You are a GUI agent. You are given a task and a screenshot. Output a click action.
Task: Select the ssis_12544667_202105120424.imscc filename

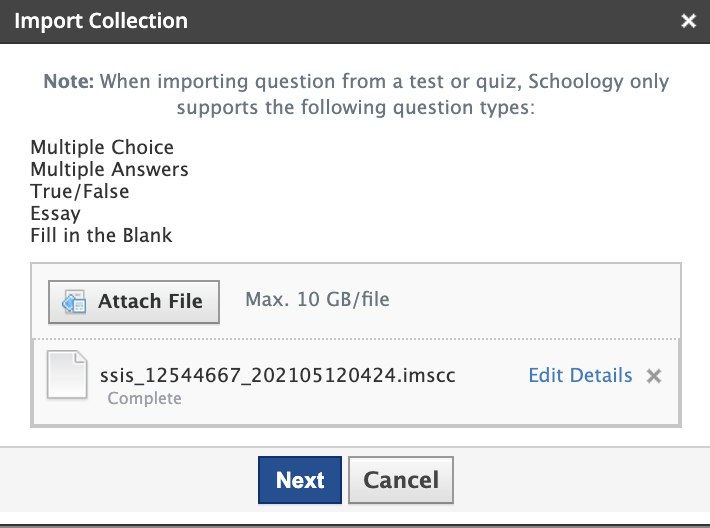(278, 376)
